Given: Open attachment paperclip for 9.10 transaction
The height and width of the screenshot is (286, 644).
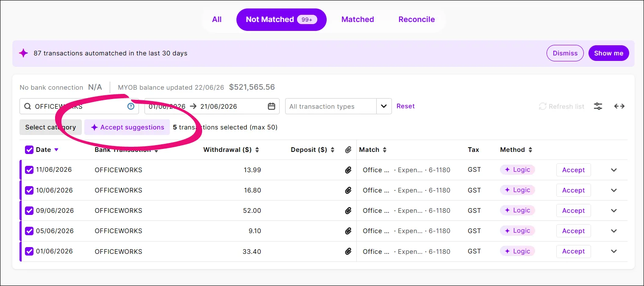Looking at the screenshot, I should tap(348, 231).
